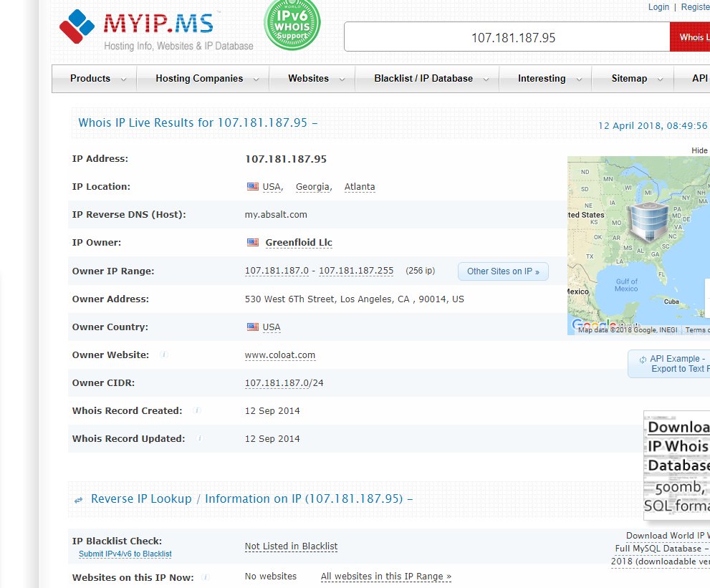Click the Georgia location link
The width and height of the screenshot is (710, 588).
click(313, 187)
